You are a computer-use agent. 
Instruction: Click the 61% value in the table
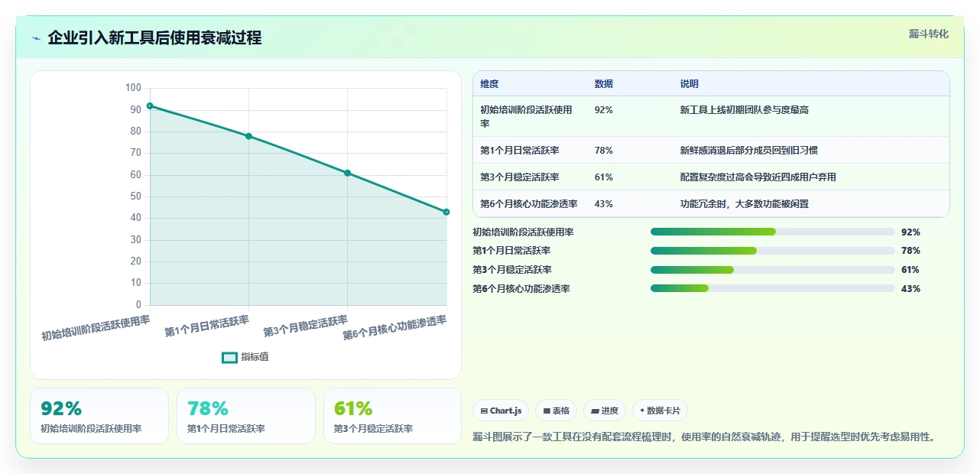604,177
